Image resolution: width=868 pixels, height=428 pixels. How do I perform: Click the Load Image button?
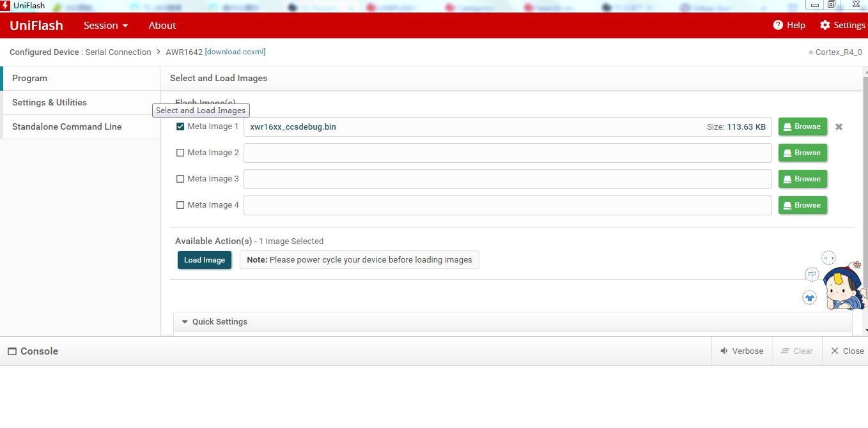point(205,260)
